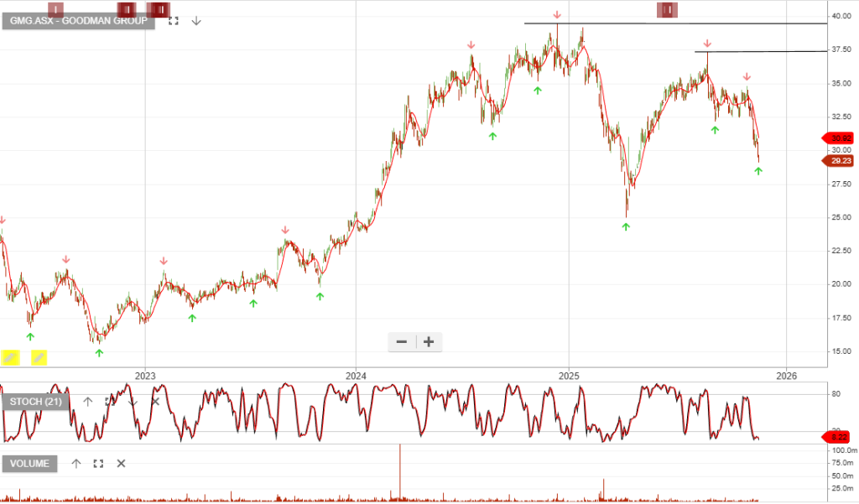Select the leftmost yellow pencil annotation
The image size is (859, 504).
tap(10, 357)
